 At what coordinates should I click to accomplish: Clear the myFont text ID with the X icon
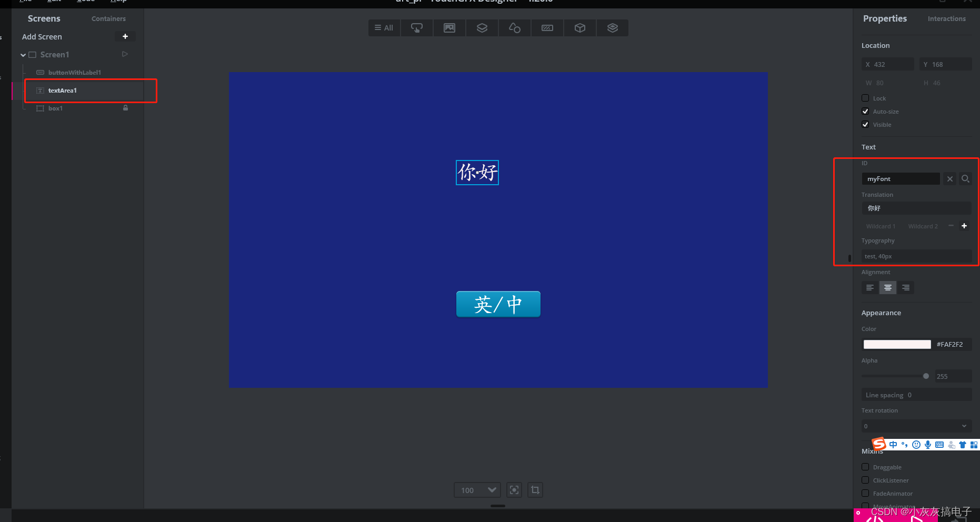[x=949, y=179]
